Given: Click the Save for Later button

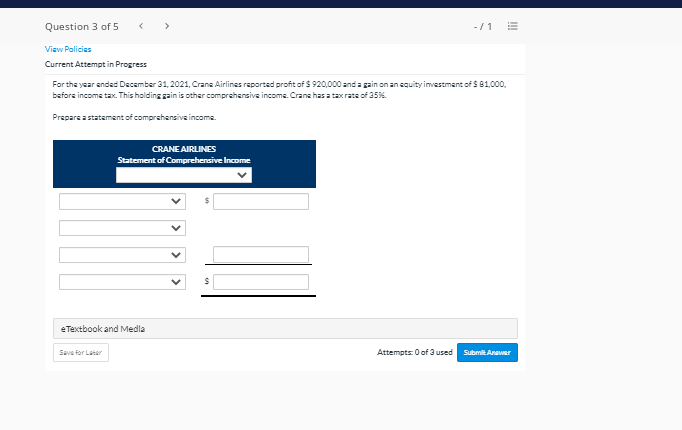Looking at the screenshot, I should [x=81, y=353].
